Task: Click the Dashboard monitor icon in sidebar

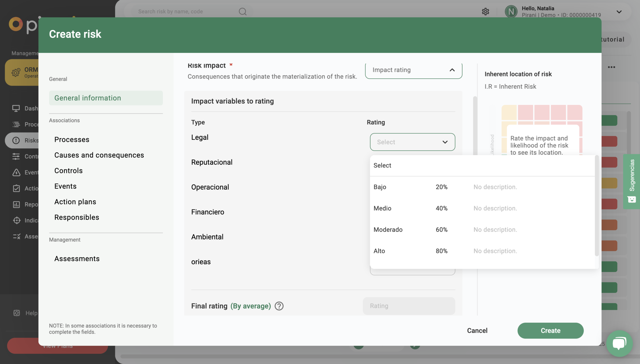Action: 16,108
